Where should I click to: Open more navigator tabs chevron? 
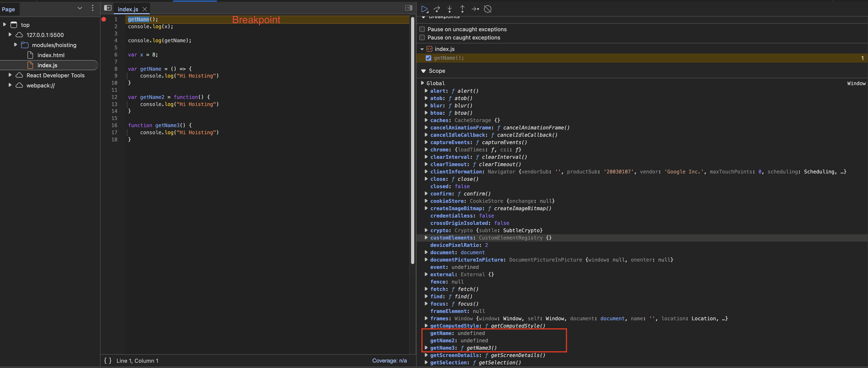click(x=80, y=8)
